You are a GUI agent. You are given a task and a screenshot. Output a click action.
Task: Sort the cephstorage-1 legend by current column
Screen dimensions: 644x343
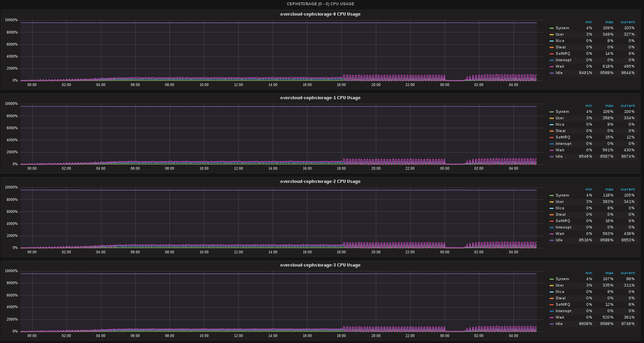(627, 106)
